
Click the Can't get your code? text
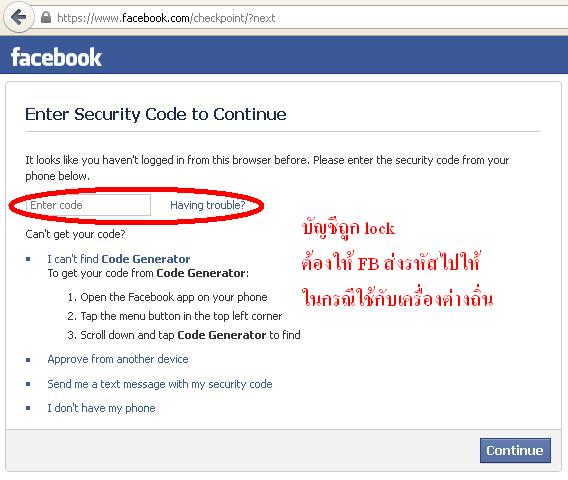[75, 234]
